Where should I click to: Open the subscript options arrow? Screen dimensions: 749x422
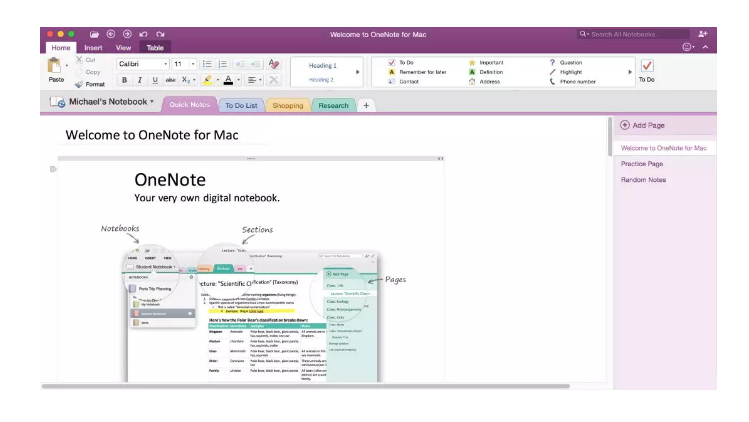pyautogui.click(x=194, y=80)
